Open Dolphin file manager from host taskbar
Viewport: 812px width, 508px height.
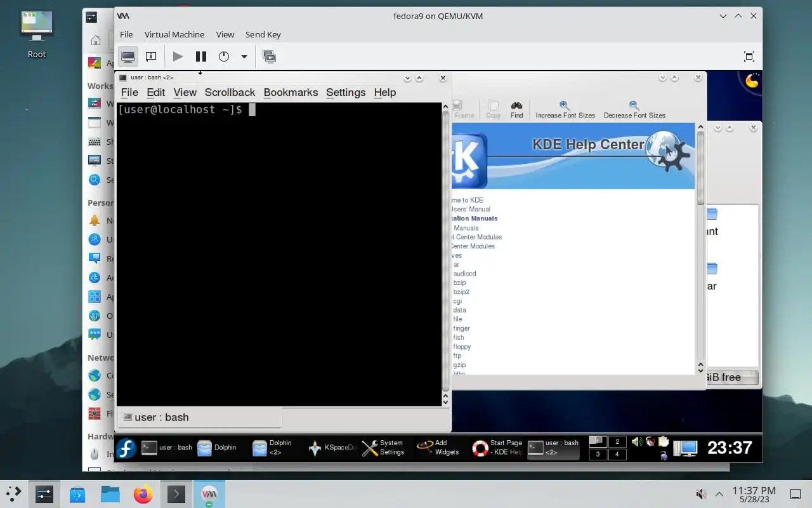coord(110,494)
